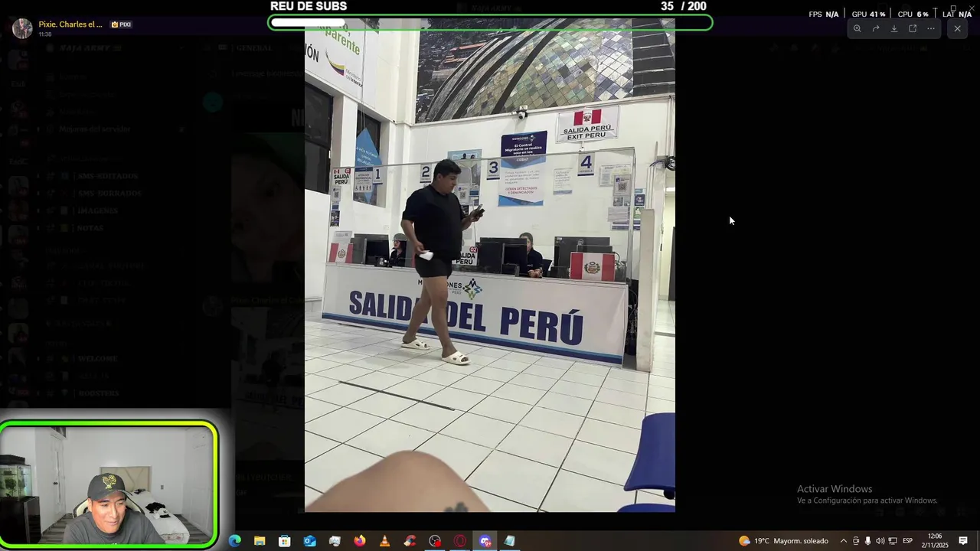980x551 pixels.
Task: Open the notepad app in the taskbar
Action: [510, 541]
